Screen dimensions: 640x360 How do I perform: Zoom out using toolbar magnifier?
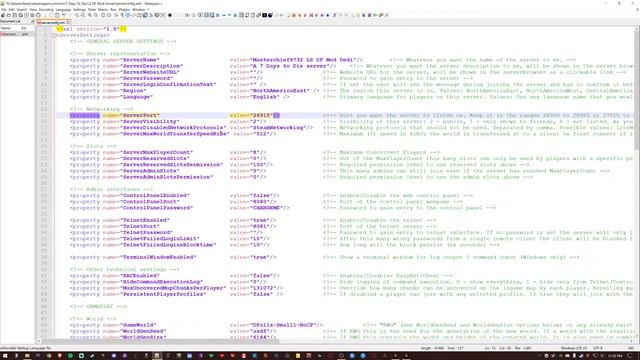(x=96, y=15)
